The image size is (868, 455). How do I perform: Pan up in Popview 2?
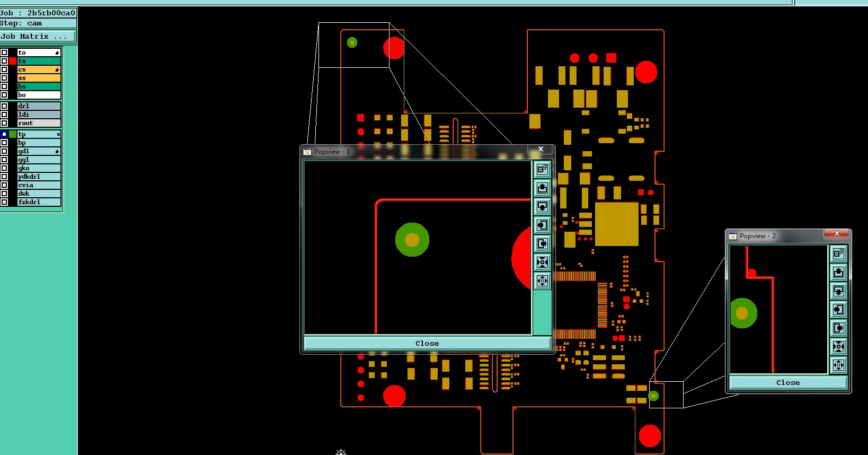pos(838,272)
